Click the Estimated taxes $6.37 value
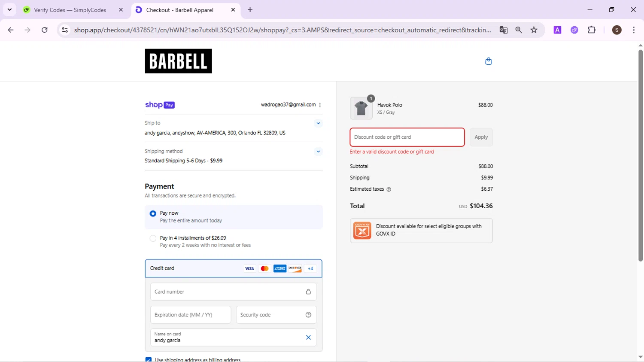The height and width of the screenshot is (362, 644). (x=487, y=189)
